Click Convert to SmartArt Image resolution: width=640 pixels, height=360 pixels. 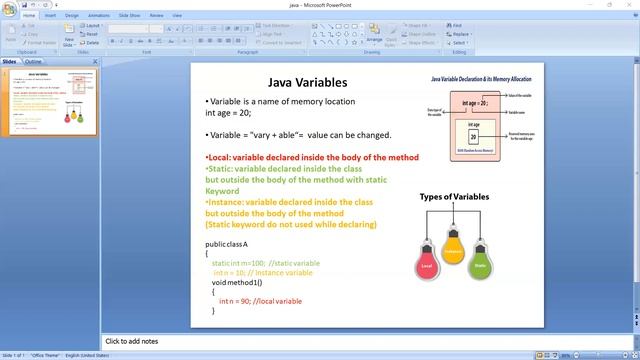click(279, 42)
